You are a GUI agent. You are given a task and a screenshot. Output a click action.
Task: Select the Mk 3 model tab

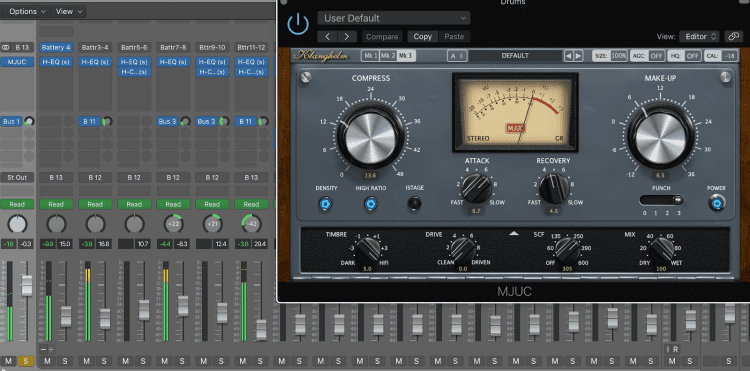[x=406, y=56]
